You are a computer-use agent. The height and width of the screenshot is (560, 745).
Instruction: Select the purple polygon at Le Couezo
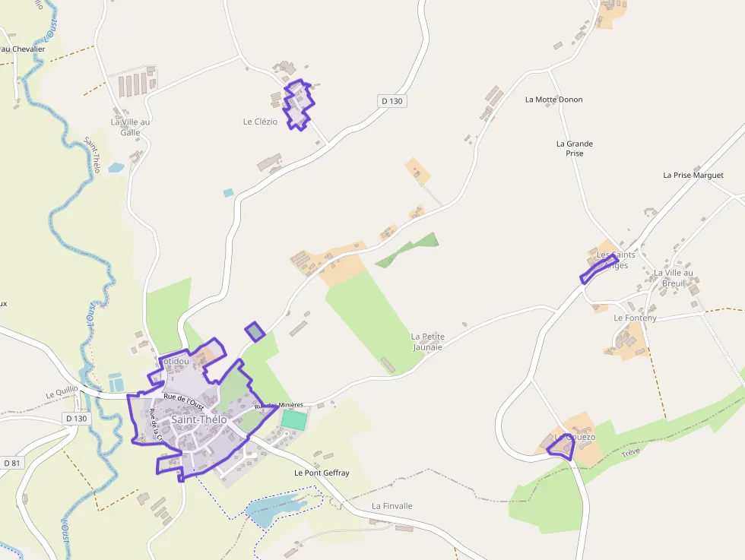coord(562,448)
